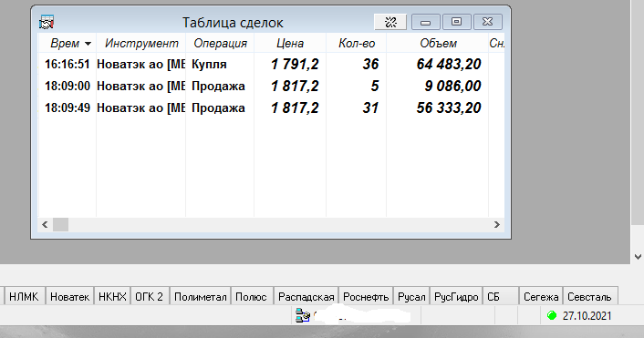Open the Роснефть tab

366,297
